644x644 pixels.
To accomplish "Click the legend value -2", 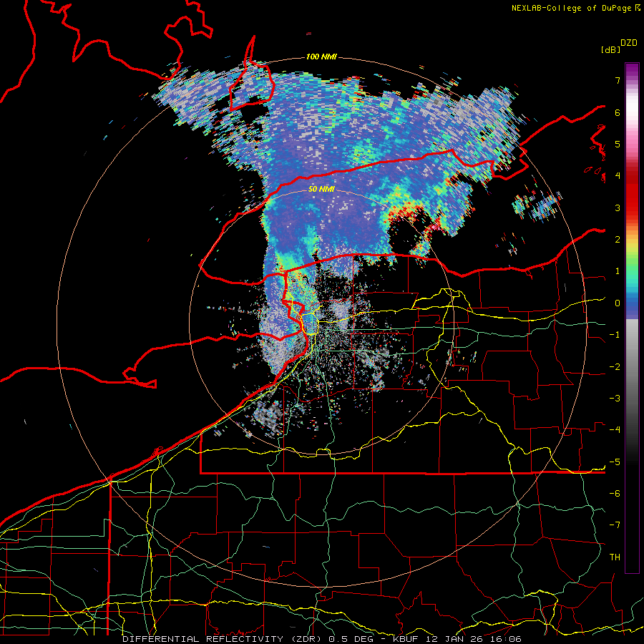I will tap(615, 367).
